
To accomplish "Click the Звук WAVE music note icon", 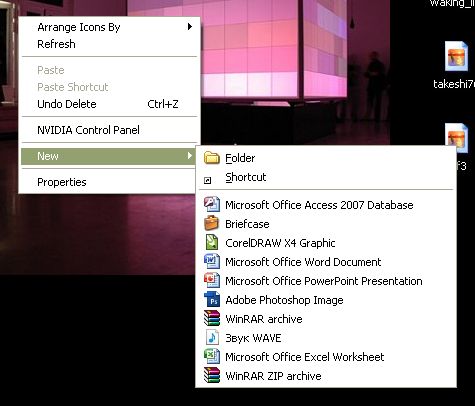I will (x=212, y=337).
